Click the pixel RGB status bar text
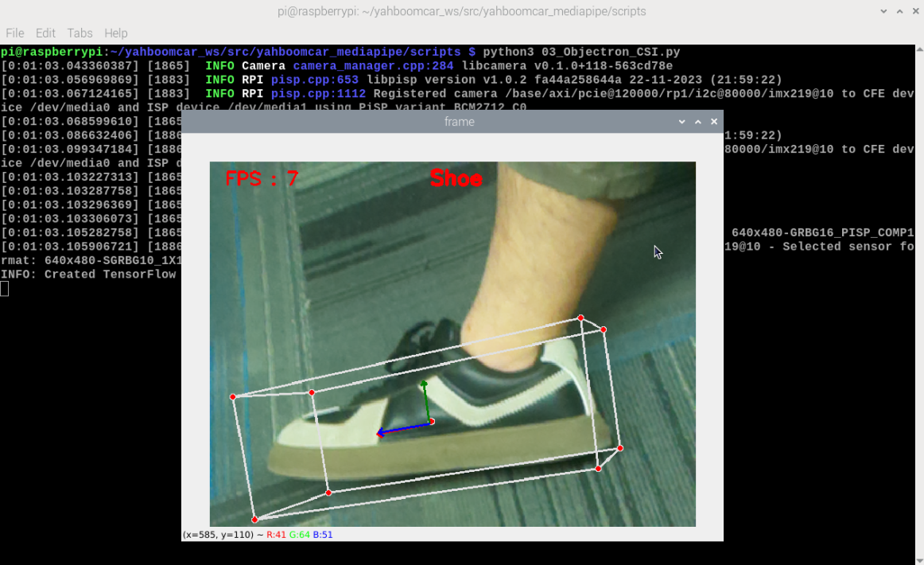924x565 pixels. pos(258,534)
